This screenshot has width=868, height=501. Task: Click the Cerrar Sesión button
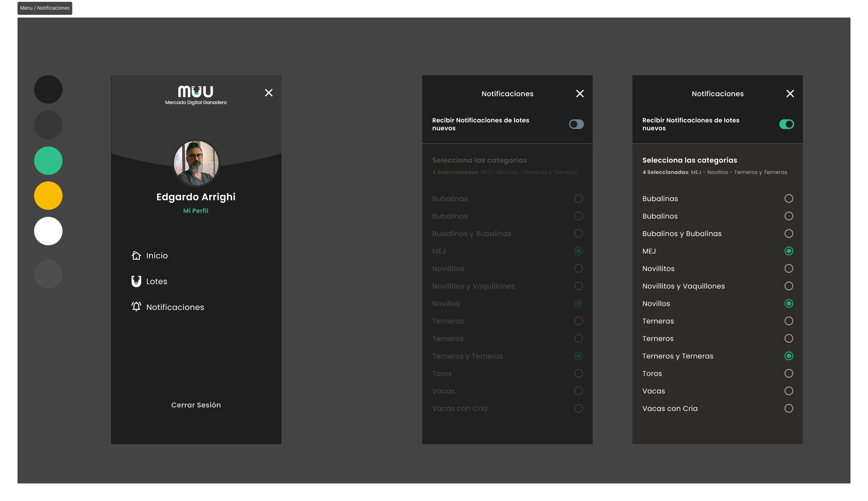click(x=196, y=405)
